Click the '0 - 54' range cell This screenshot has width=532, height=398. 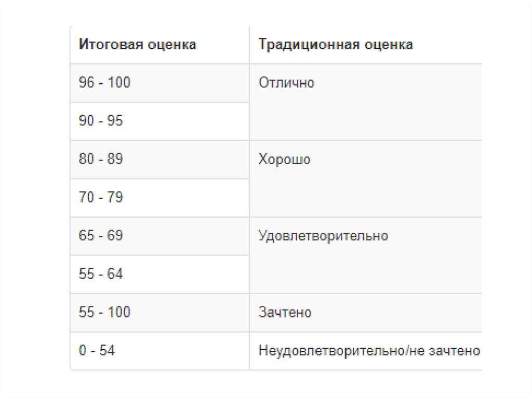(97, 351)
